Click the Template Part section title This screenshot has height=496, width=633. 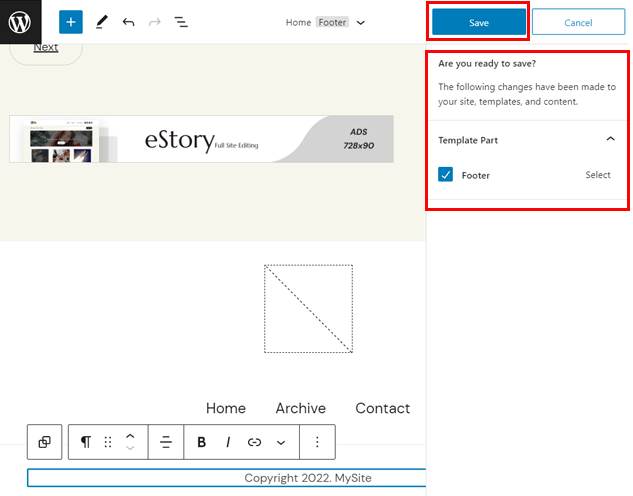(x=468, y=140)
